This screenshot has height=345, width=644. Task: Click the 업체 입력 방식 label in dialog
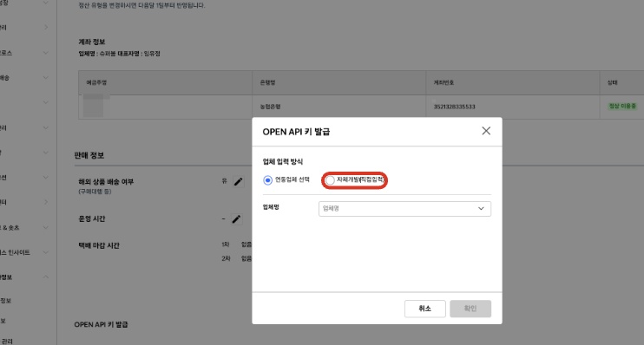pos(283,161)
